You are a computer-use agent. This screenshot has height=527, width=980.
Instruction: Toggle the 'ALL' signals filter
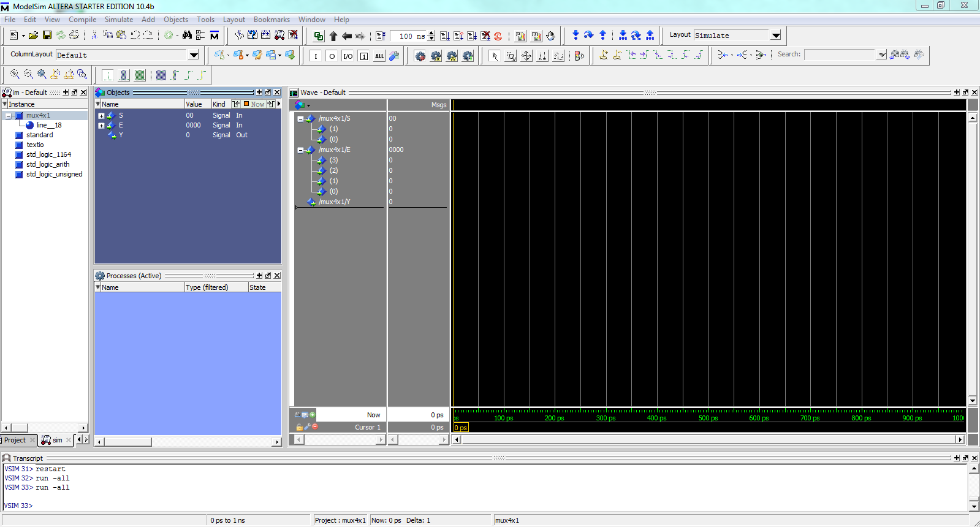click(379, 56)
